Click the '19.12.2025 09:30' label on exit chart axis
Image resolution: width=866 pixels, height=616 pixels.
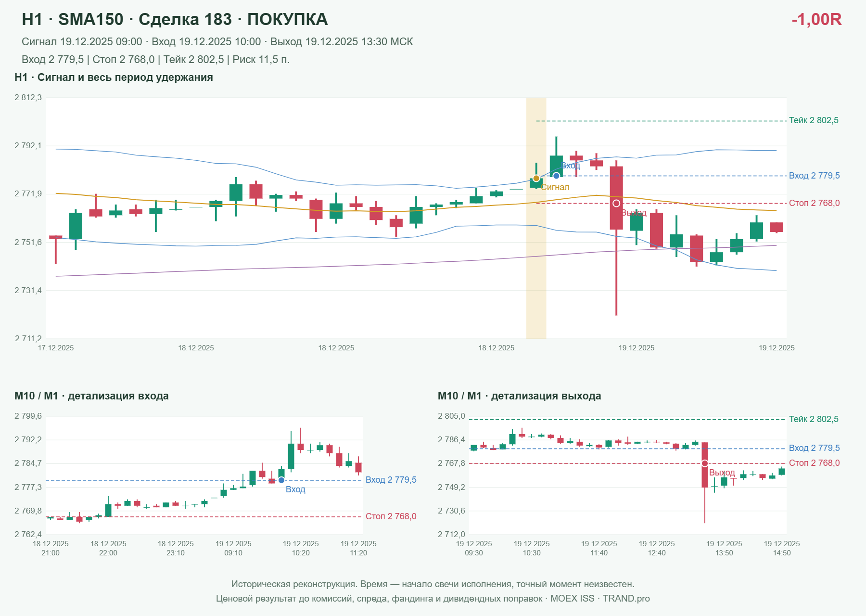click(474, 548)
